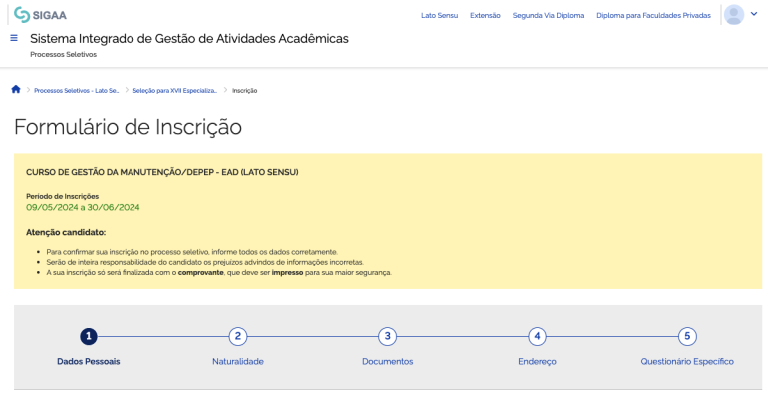Select step 1 circle Dados Pessoais

point(89,336)
